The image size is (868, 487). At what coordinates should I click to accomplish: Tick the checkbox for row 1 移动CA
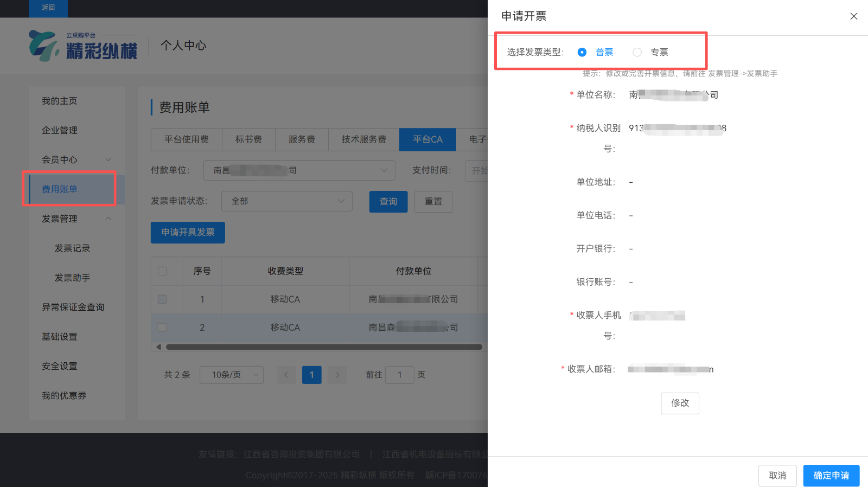pyautogui.click(x=162, y=299)
